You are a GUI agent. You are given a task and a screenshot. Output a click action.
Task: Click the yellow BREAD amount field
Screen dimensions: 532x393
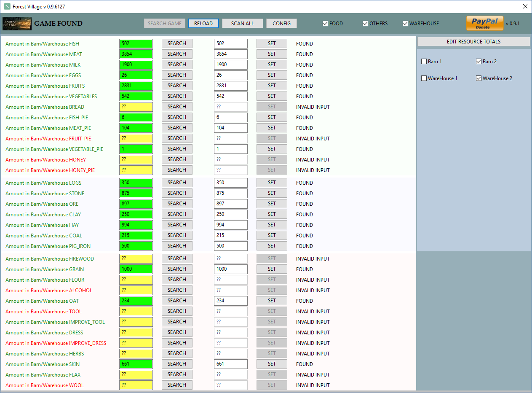click(136, 107)
